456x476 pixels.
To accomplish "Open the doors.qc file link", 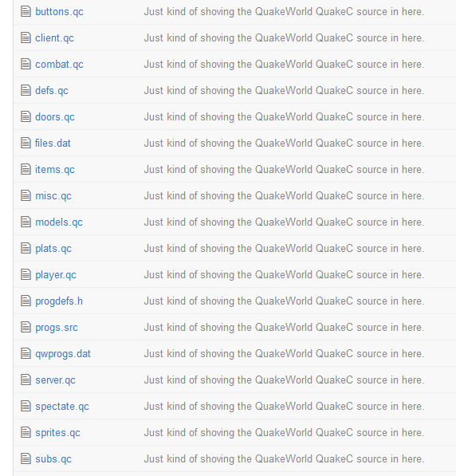I will coord(55,117).
